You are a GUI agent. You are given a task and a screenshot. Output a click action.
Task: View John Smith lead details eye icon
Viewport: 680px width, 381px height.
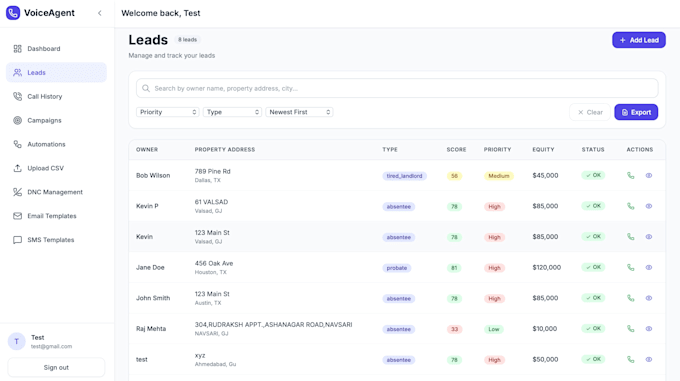click(649, 298)
